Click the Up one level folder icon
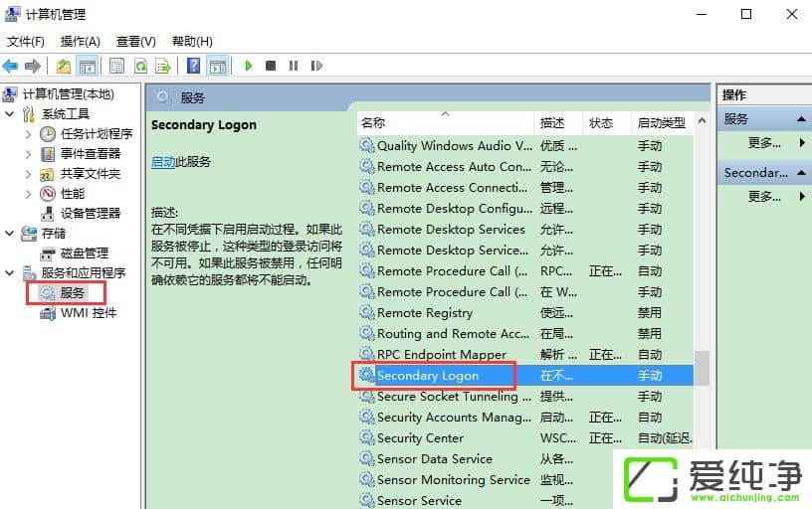812x509 pixels. [64, 67]
